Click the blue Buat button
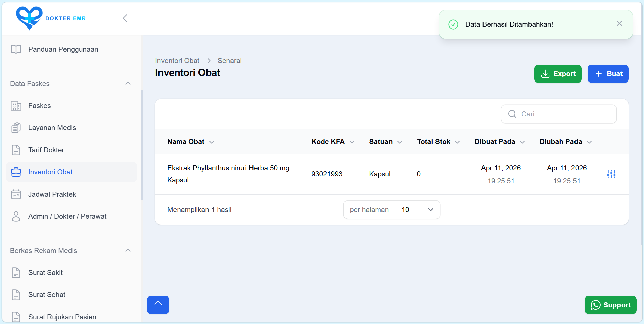The image size is (644, 324). coord(608,74)
